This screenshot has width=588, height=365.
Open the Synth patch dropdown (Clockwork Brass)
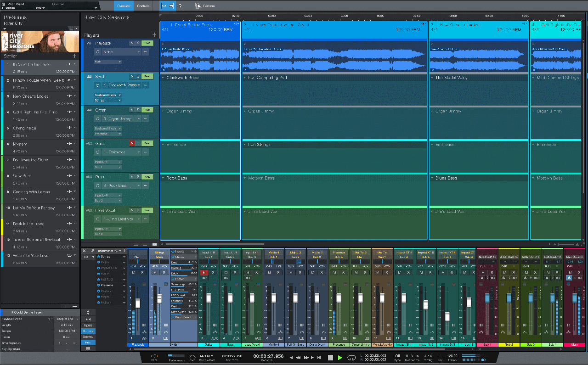tap(121, 85)
